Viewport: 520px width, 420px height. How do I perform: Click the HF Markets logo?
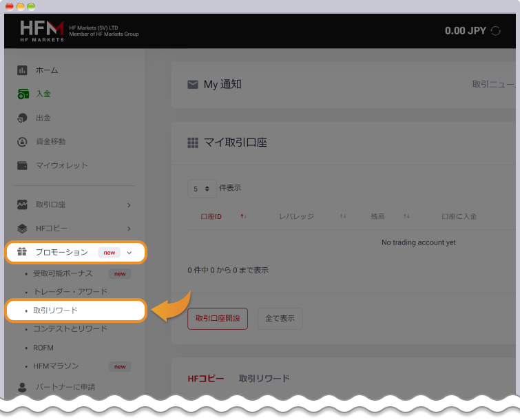[42, 31]
